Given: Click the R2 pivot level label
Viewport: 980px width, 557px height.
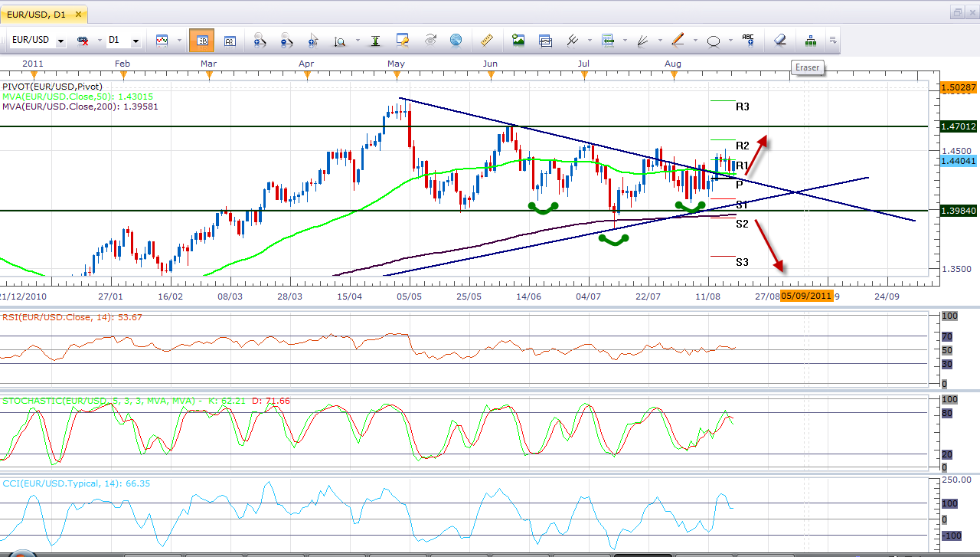Looking at the screenshot, I should (x=742, y=146).
